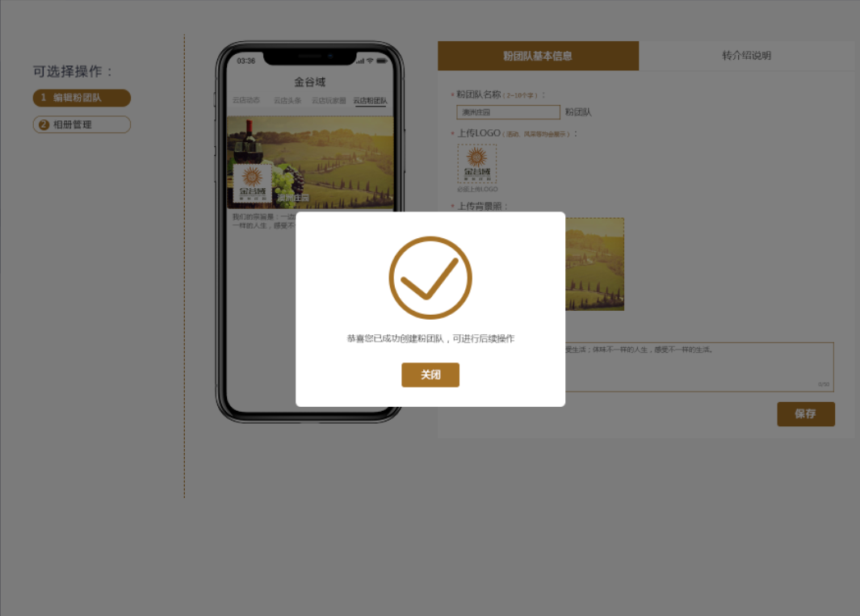This screenshot has width=860, height=616.
Task: Click the uploaded background photo thumbnail
Action: tap(594, 264)
